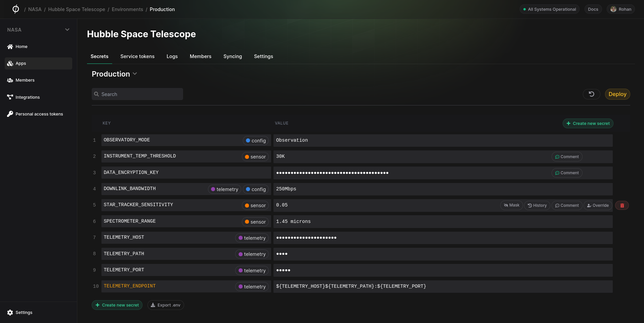Screen dimensions: 644x323
Task: Click the sensor tag on INSTRUMENT_TEMP_THRESHOLD
Action: click(x=255, y=157)
